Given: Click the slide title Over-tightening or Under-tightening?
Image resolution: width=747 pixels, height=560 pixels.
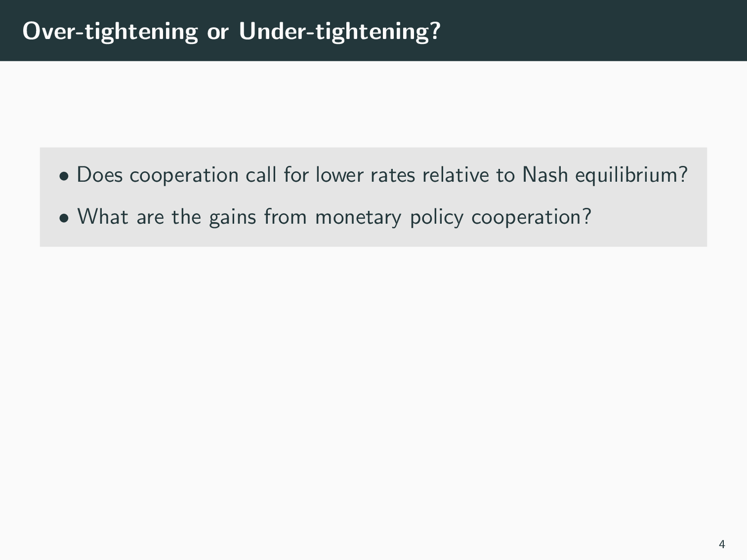Looking at the screenshot, I should pyautogui.click(x=231, y=31).
